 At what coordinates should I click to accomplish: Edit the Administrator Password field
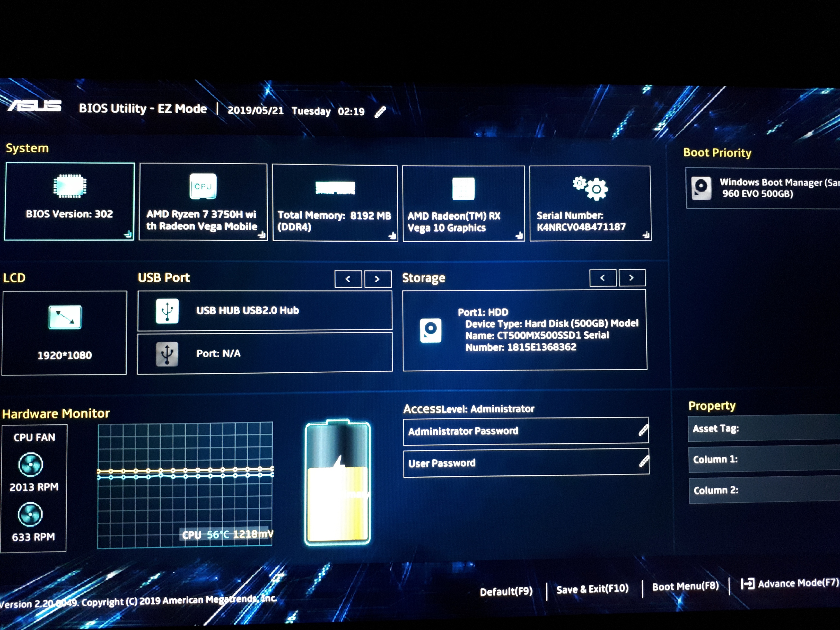pos(525,431)
